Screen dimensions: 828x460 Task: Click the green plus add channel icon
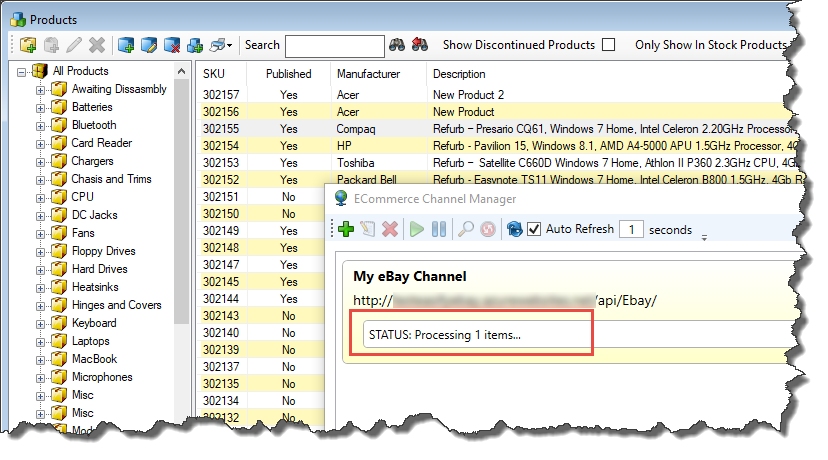coord(346,229)
